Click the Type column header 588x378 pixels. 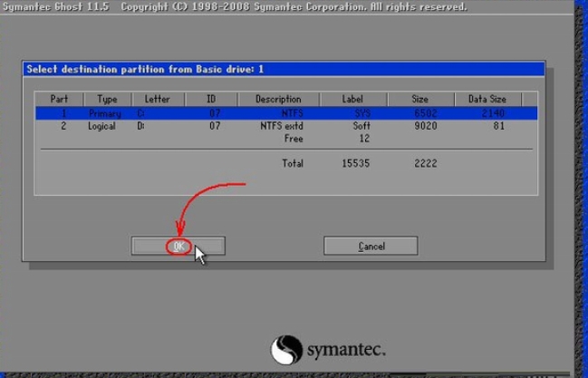click(x=107, y=99)
